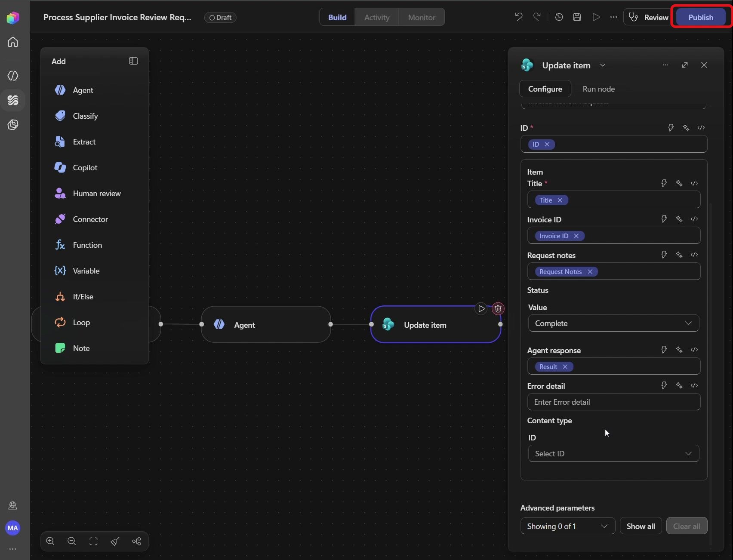Click the fit to screen icon

93,541
